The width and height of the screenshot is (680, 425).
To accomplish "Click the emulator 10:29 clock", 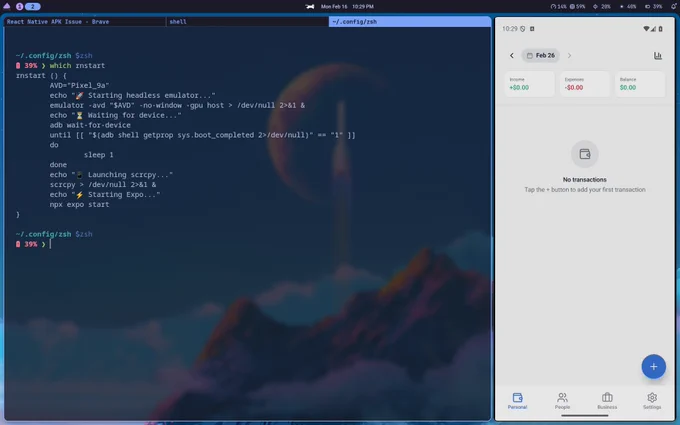I will (510, 29).
